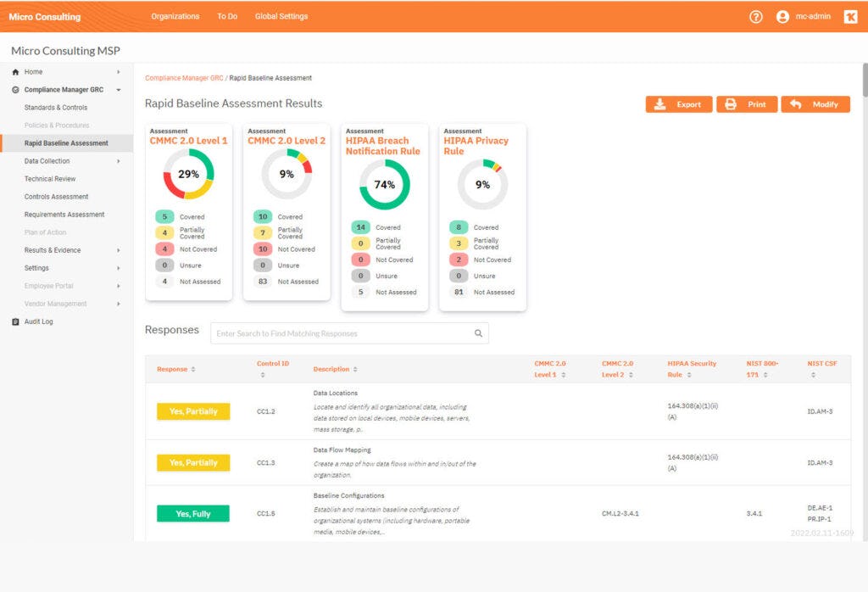Open the Organizations menu
The image size is (868, 592).
[175, 15]
